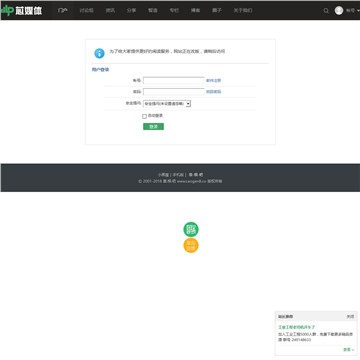This screenshot has width=360, height=360.
Task: Open the 资讯 nav item
Action: 110,10
